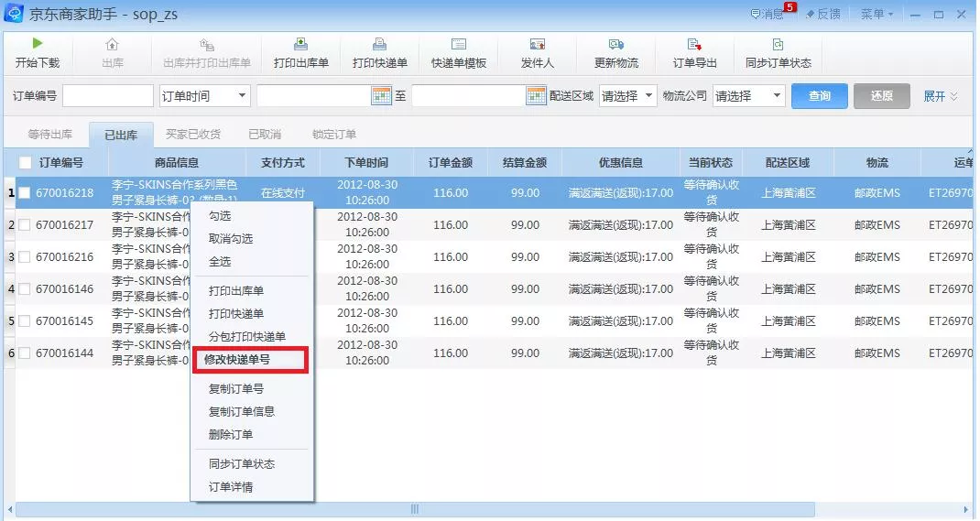Viewport: 980px width, 521px height.
Task: Expand filters with 展开 chevron
Action: point(940,96)
